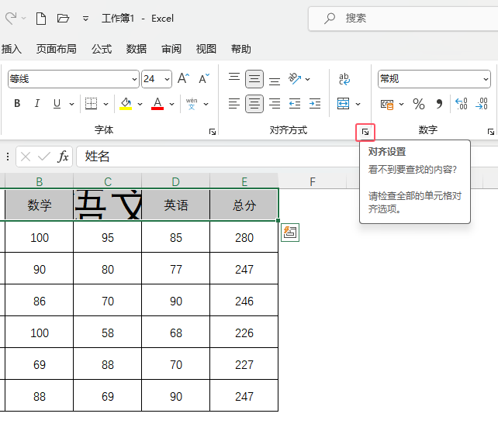Open the 帮助 ribbon tab
498x448 pixels.
241,49
